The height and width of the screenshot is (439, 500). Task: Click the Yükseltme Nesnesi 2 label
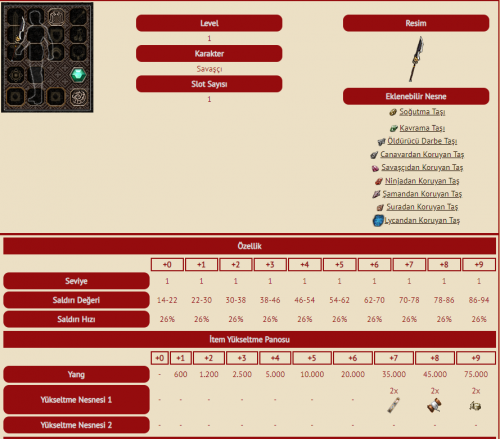point(76,425)
